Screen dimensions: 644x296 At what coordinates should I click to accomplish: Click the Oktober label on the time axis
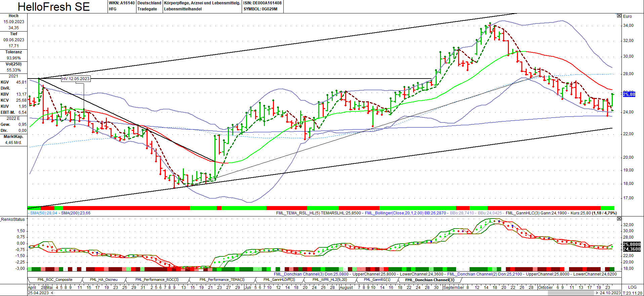(x=545, y=288)
